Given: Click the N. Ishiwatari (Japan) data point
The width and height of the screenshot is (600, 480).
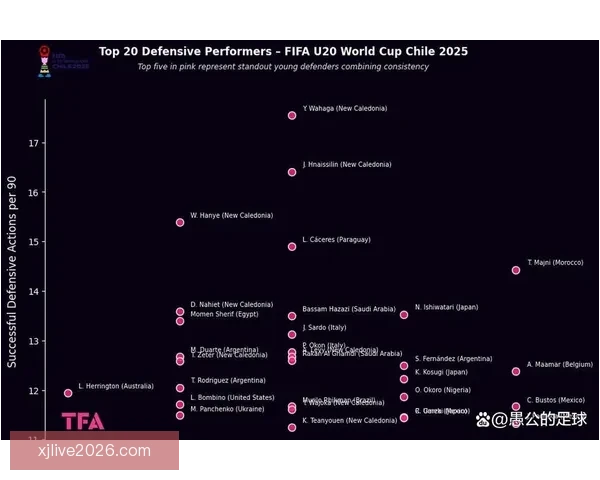Looking at the screenshot, I should click(x=404, y=315).
